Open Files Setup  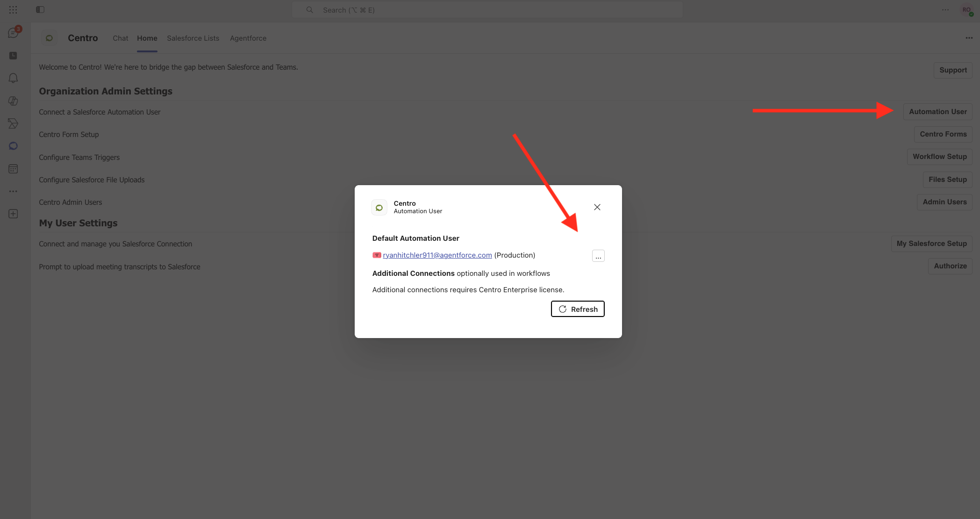tap(947, 180)
